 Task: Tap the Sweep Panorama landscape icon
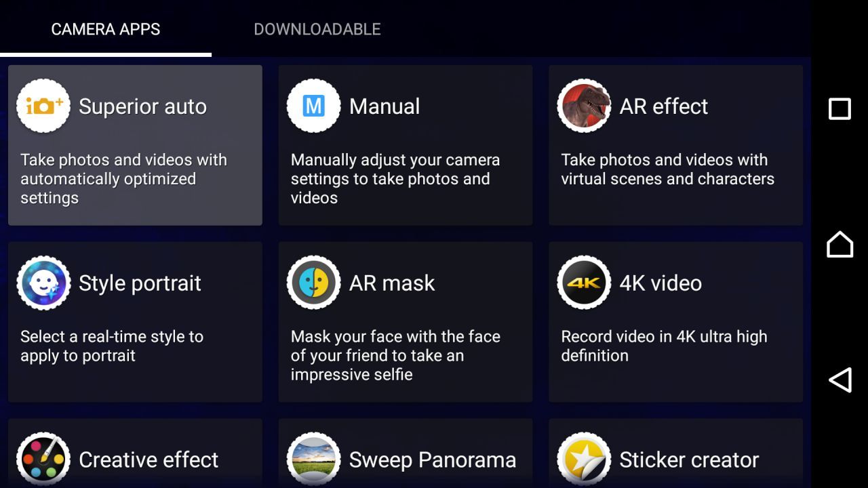(x=313, y=460)
